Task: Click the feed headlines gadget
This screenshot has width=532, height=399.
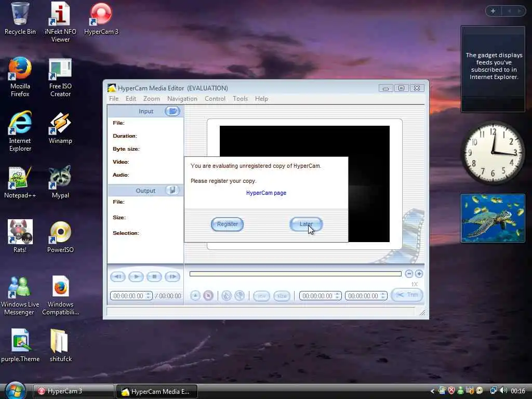Action: tap(493, 69)
